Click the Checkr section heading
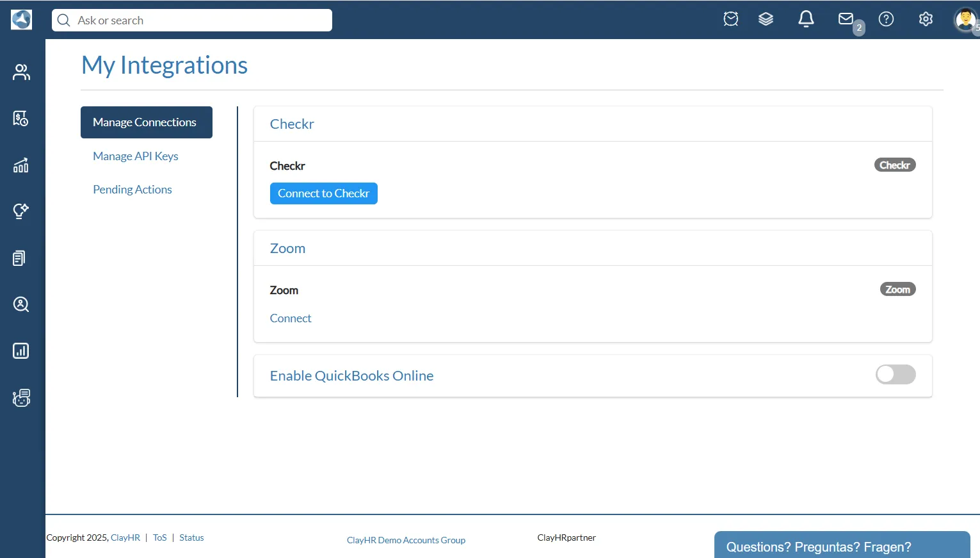 pyautogui.click(x=292, y=124)
